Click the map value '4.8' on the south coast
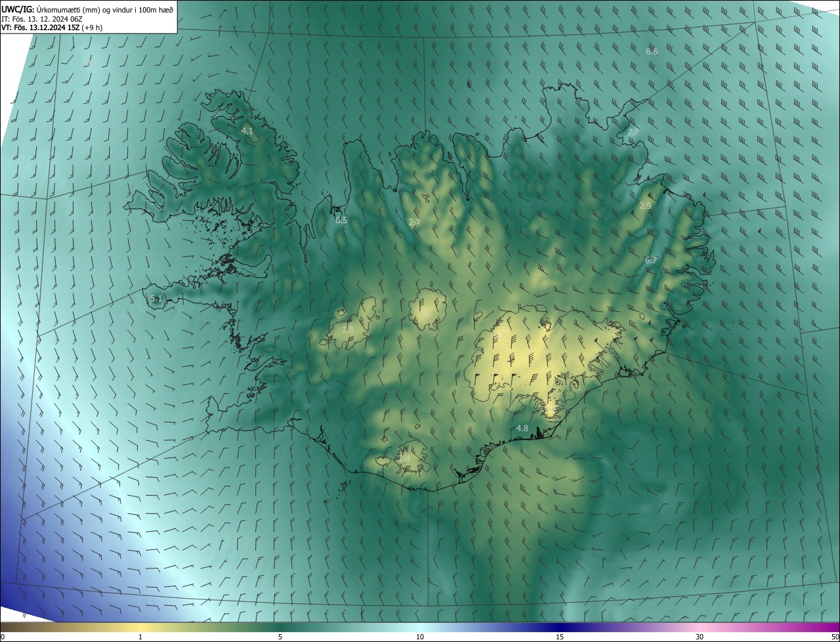840x642 pixels. click(x=522, y=429)
